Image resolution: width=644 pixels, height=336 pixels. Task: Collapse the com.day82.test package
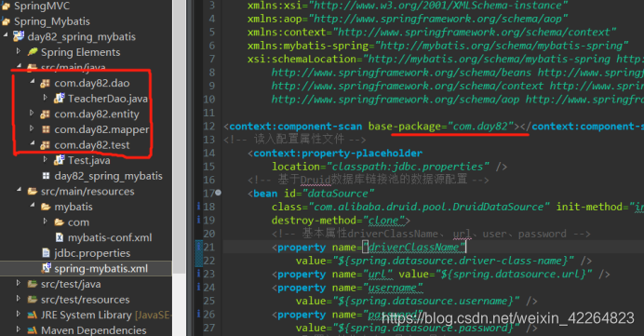(x=32, y=143)
